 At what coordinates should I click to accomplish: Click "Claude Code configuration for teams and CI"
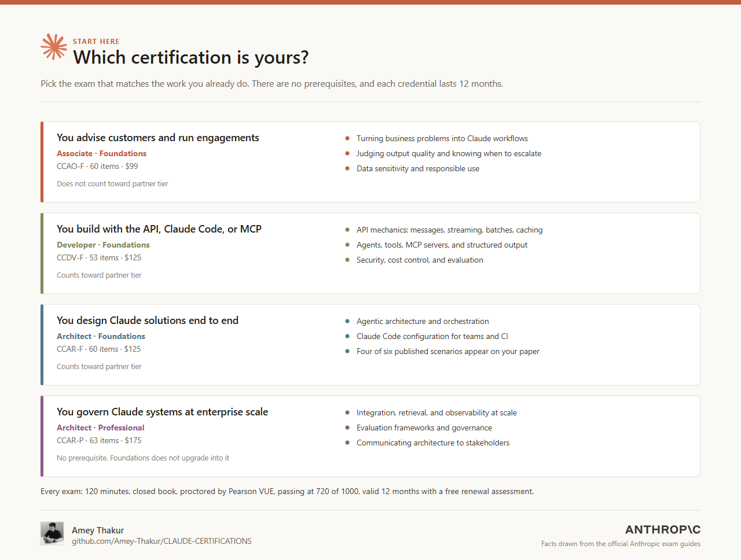coord(432,337)
